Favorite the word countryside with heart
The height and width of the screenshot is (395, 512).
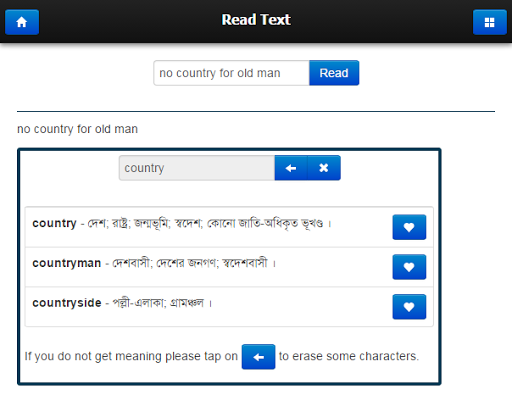409,307
